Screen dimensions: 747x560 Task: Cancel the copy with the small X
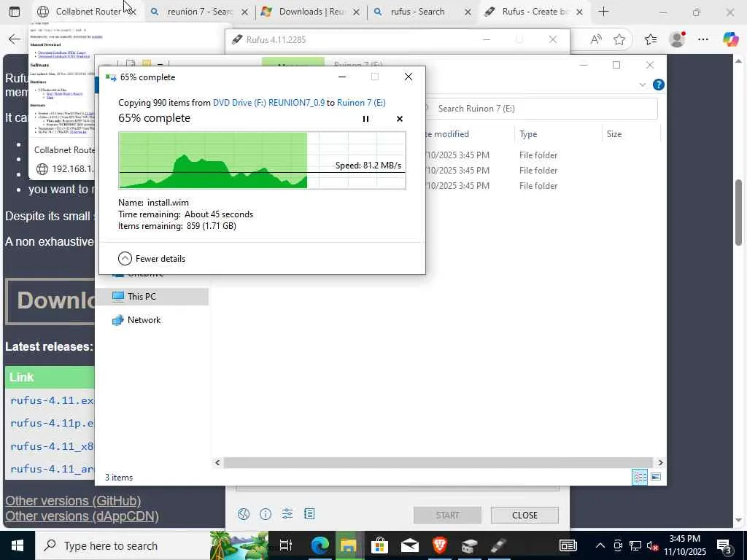click(x=400, y=119)
